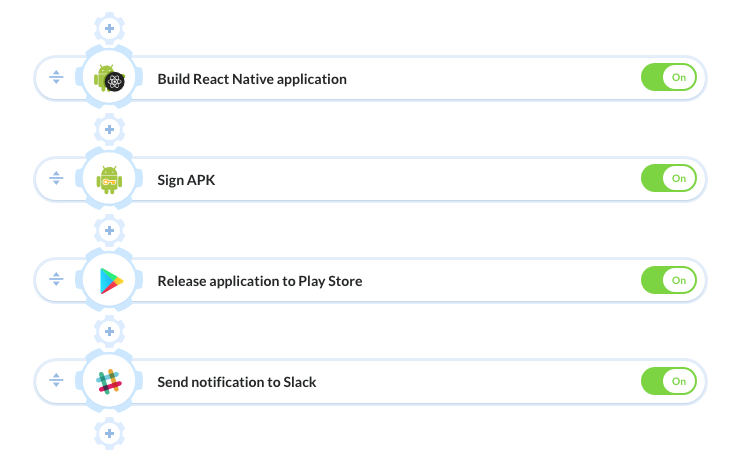Turn off the Sign APK toggle
Image resolution: width=756 pixels, height=460 pixels.
pos(669,178)
